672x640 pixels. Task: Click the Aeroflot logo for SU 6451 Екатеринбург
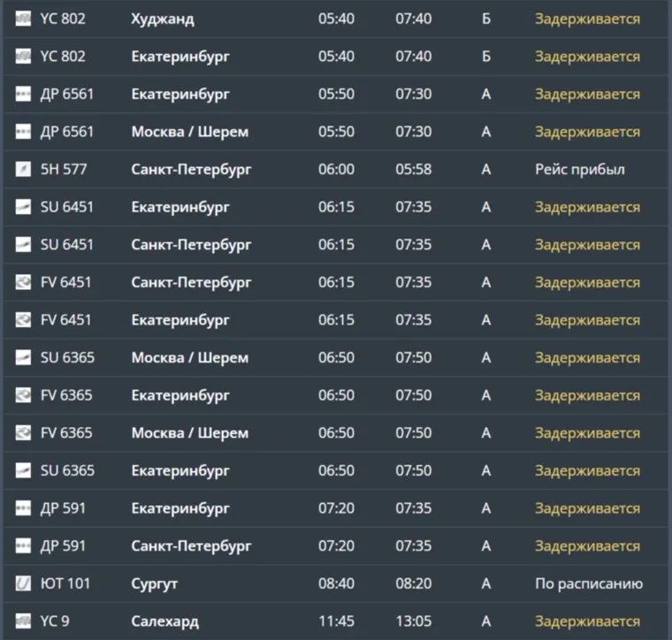(x=23, y=207)
